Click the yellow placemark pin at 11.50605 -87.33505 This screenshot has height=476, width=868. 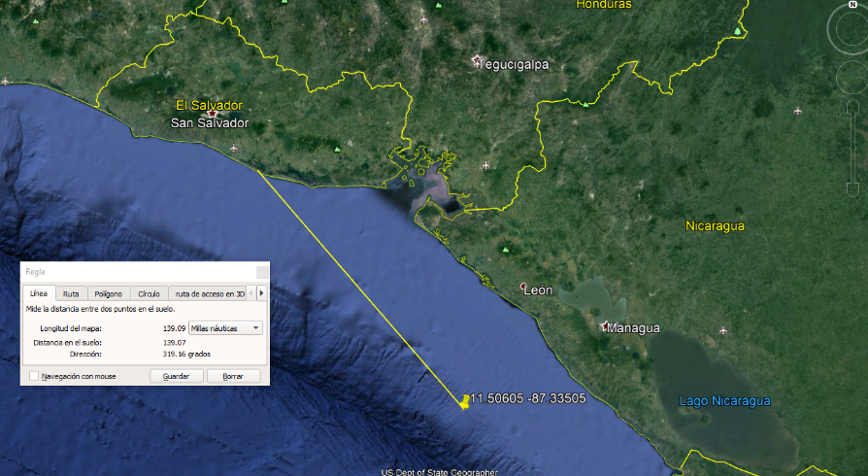coord(466,401)
